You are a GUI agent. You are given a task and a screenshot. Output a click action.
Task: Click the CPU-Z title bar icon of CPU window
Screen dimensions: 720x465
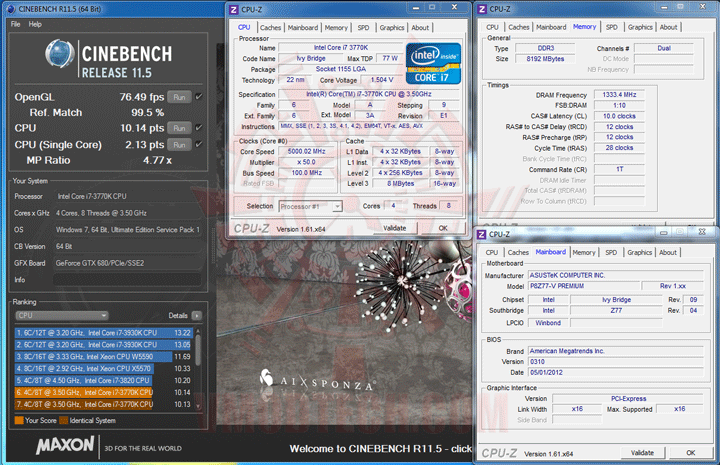[234, 9]
